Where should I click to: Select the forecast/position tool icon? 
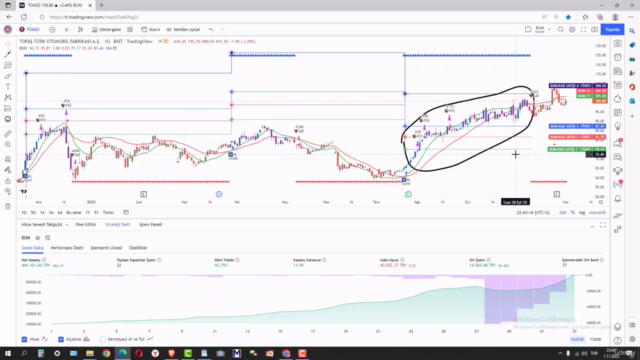pos(8,108)
